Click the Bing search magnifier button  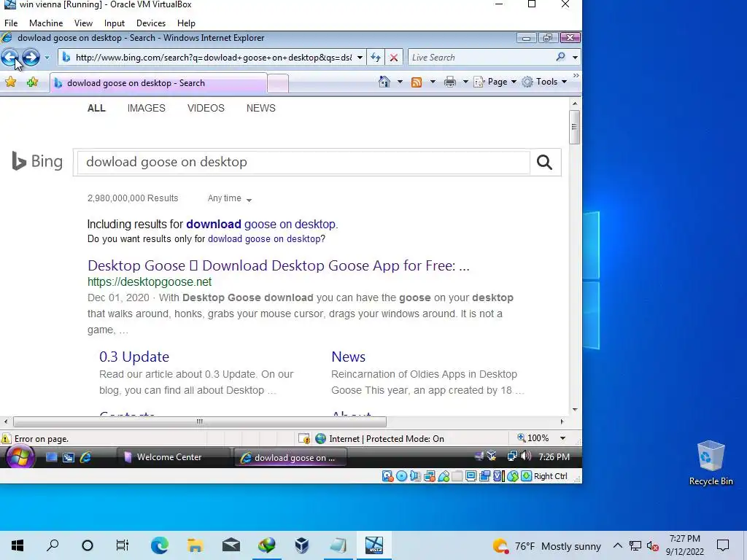[544, 163]
